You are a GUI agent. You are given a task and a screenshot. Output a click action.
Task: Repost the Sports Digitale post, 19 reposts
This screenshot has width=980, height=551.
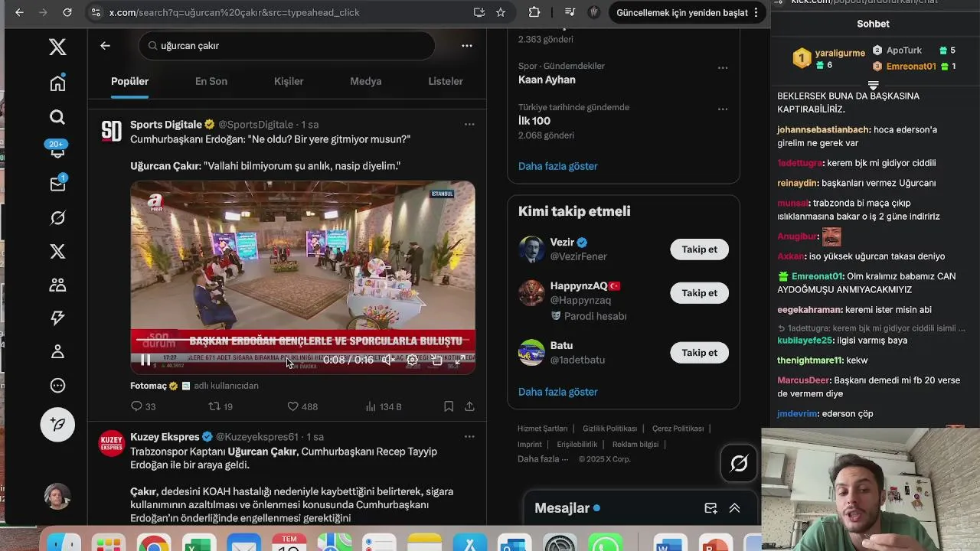pyautogui.click(x=220, y=406)
